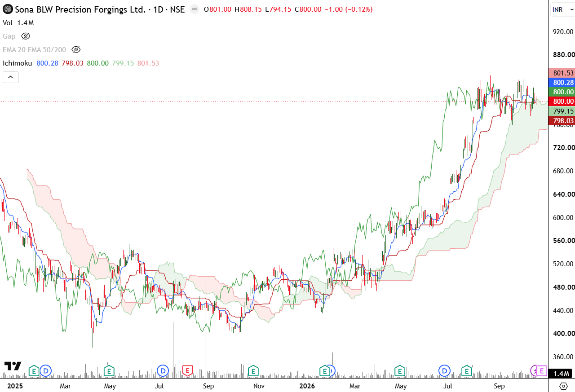Click the Nov label on time axis
Image resolution: width=575 pixels, height=392 pixels.
point(259,386)
